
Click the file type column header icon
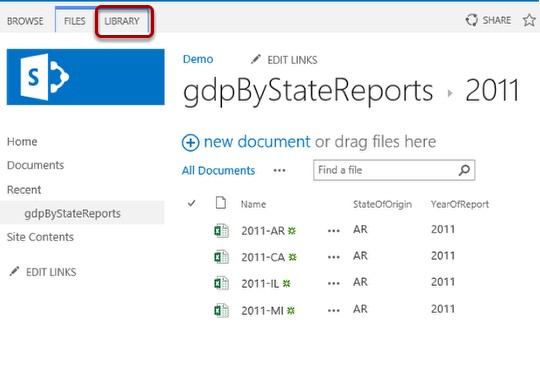coord(221,203)
